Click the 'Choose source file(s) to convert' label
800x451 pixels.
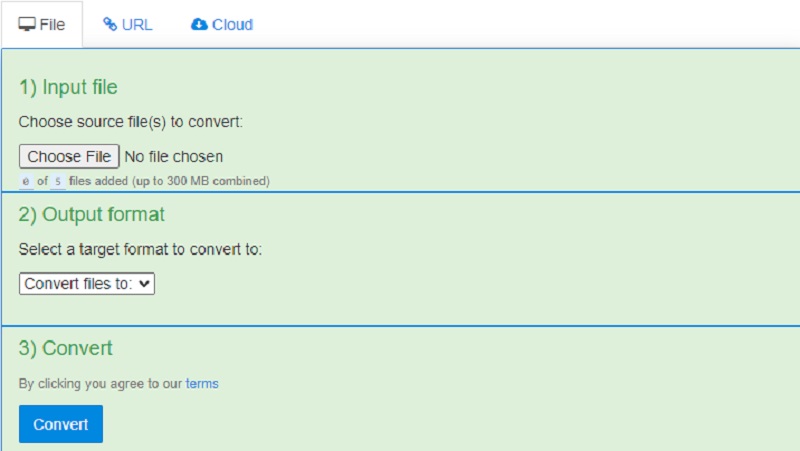click(131, 122)
